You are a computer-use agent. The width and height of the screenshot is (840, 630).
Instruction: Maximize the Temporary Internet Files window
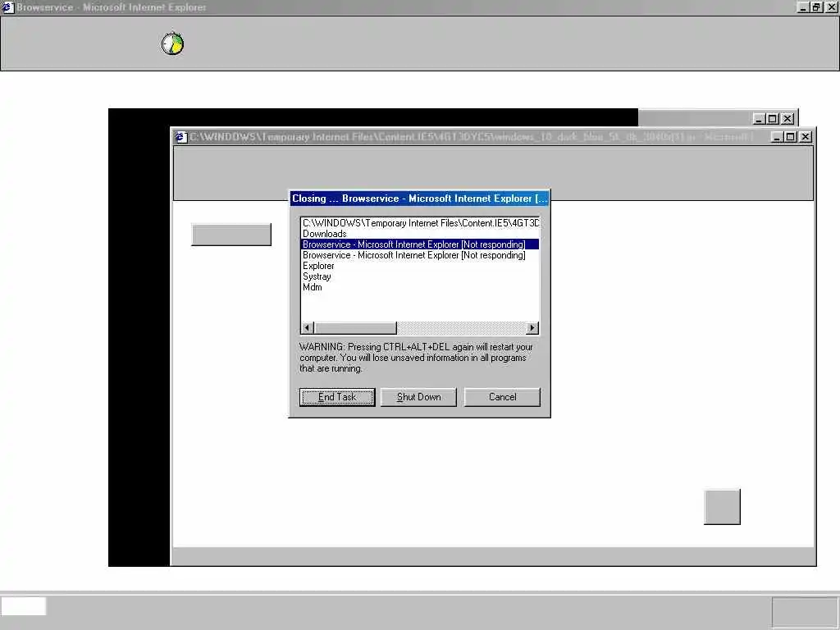[x=790, y=137]
